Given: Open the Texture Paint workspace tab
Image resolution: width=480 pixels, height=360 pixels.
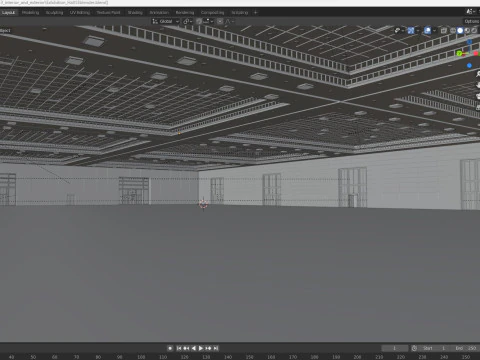Looking at the screenshot, I should coord(108,13).
